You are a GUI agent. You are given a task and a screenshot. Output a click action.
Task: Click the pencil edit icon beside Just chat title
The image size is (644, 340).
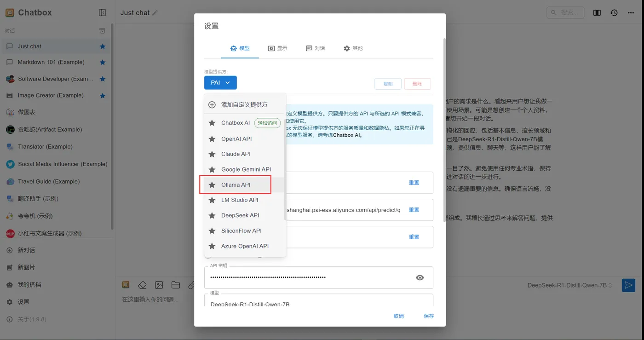click(155, 13)
